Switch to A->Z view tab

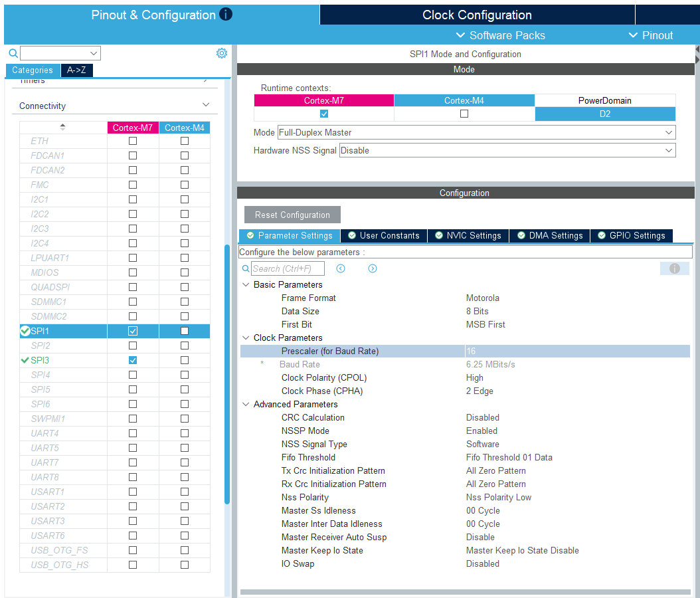point(76,70)
